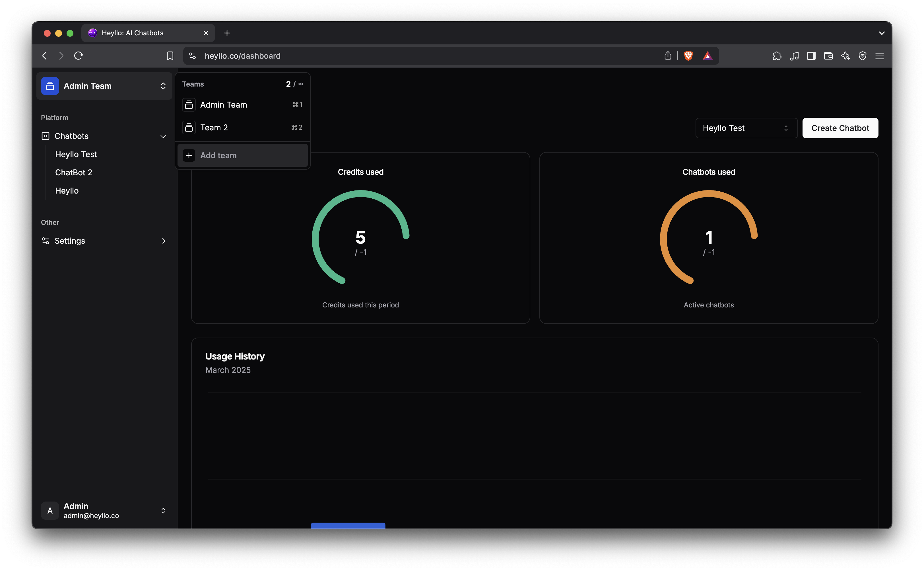This screenshot has width=924, height=571.
Task: Click the green Credits used gauge
Action: point(360,237)
